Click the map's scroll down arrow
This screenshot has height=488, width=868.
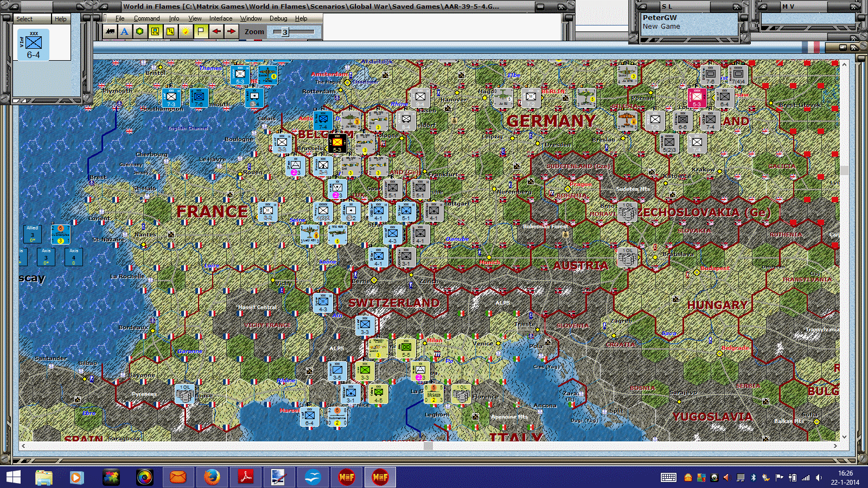click(844, 436)
